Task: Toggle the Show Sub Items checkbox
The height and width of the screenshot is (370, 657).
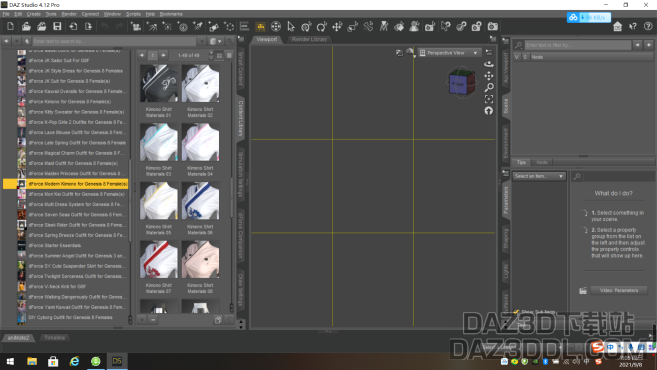Action: pos(516,312)
